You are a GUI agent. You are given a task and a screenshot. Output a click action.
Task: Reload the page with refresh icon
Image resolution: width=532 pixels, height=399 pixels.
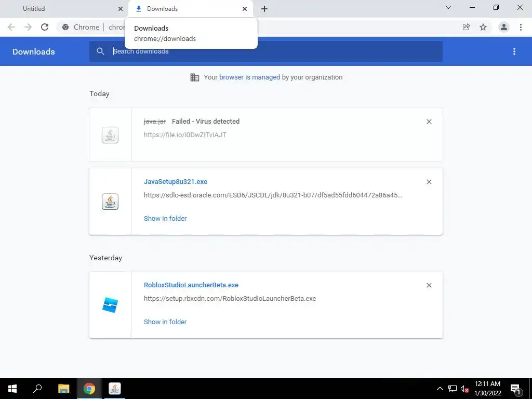pos(45,27)
